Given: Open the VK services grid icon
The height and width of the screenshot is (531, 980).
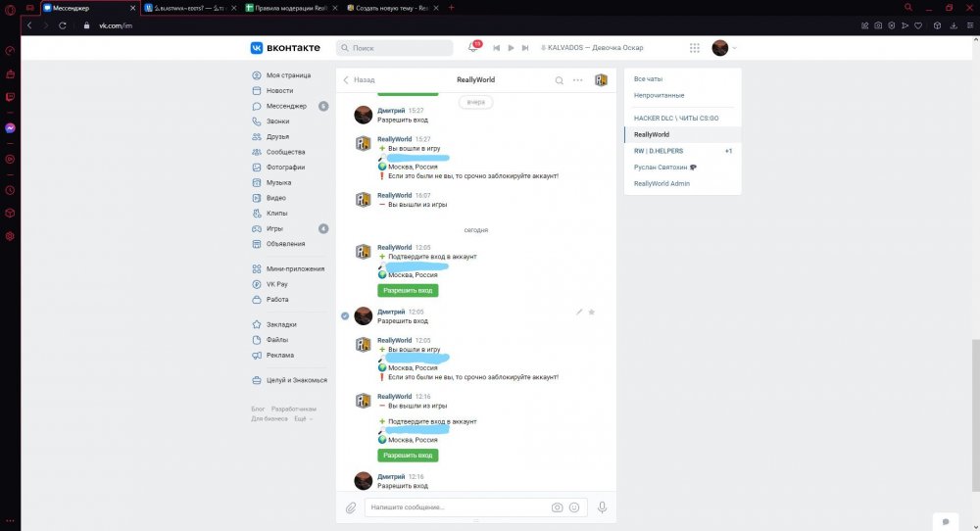Looking at the screenshot, I should 695,47.
